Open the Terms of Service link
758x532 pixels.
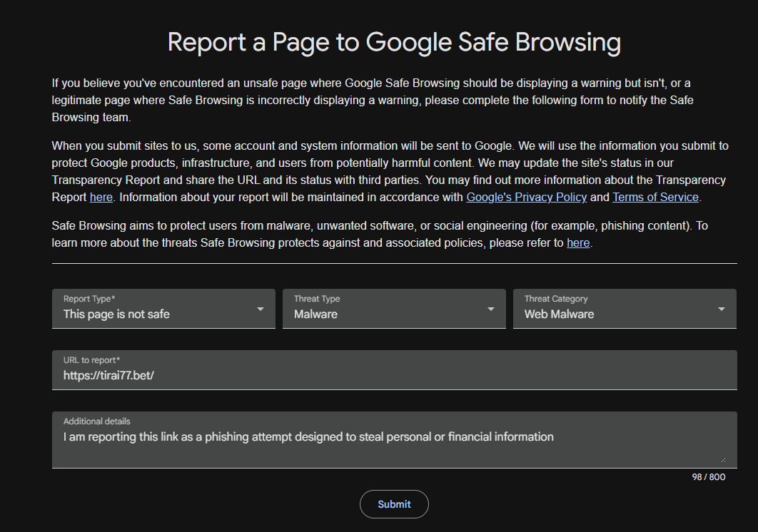(x=655, y=197)
